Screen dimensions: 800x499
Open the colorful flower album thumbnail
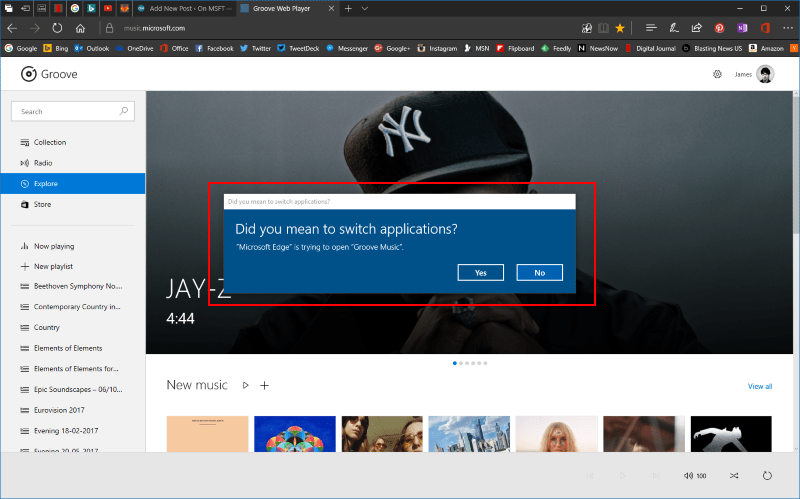(x=295, y=434)
